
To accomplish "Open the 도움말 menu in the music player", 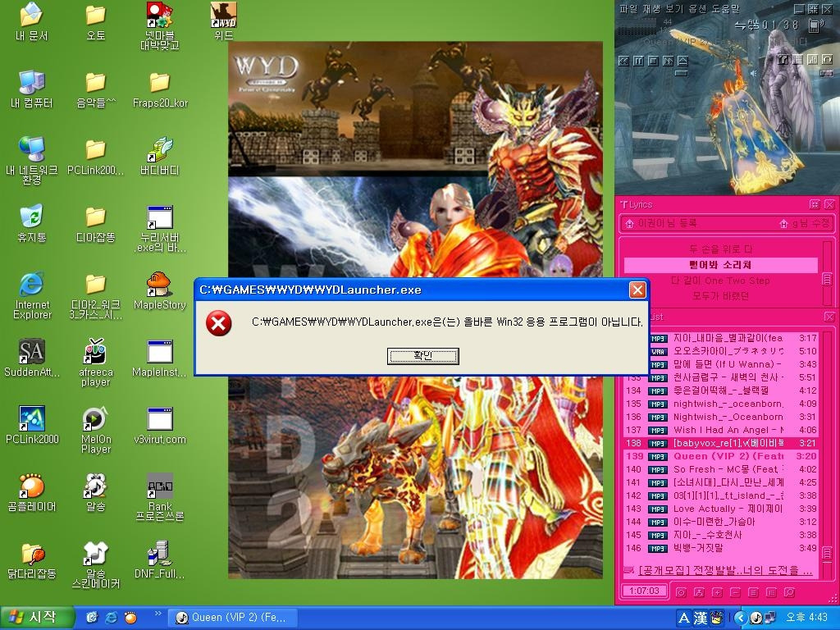I will pyautogui.click(x=727, y=8).
